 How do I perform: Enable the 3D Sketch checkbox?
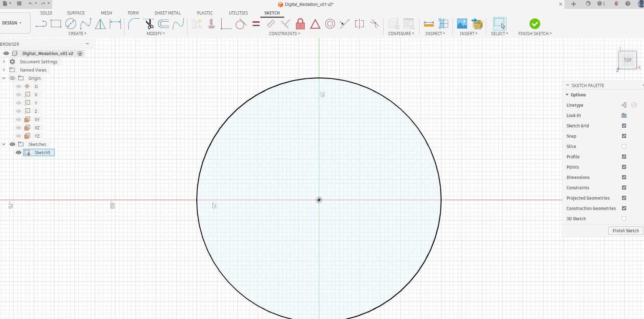tap(624, 219)
